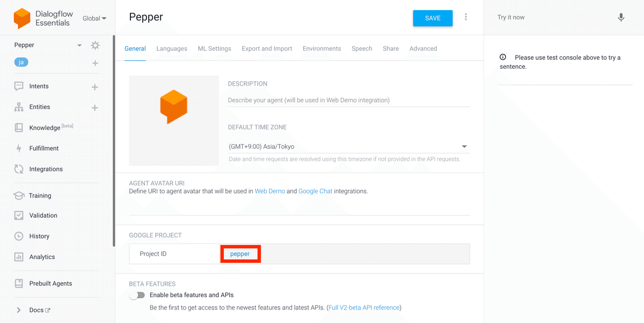Click the plus icon to create an intent
This screenshot has width=644, height=323.
pyautogui.click(x=95, y=87)
